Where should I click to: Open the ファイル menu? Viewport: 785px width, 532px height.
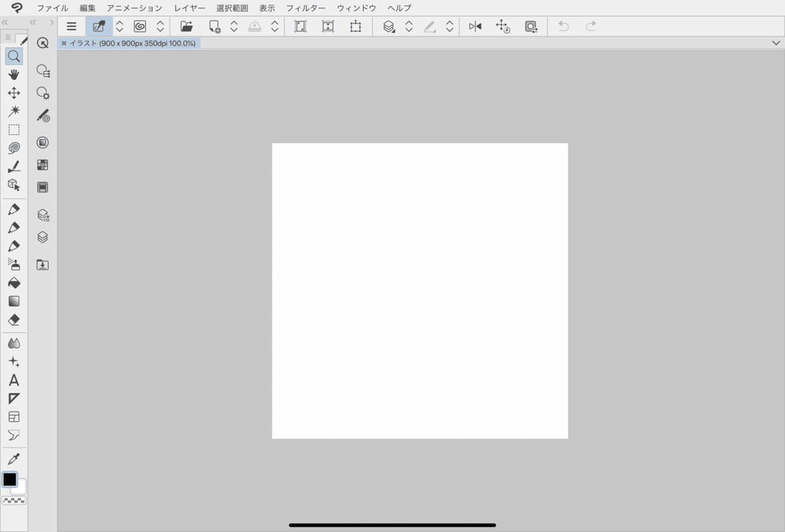pos(52,8)
